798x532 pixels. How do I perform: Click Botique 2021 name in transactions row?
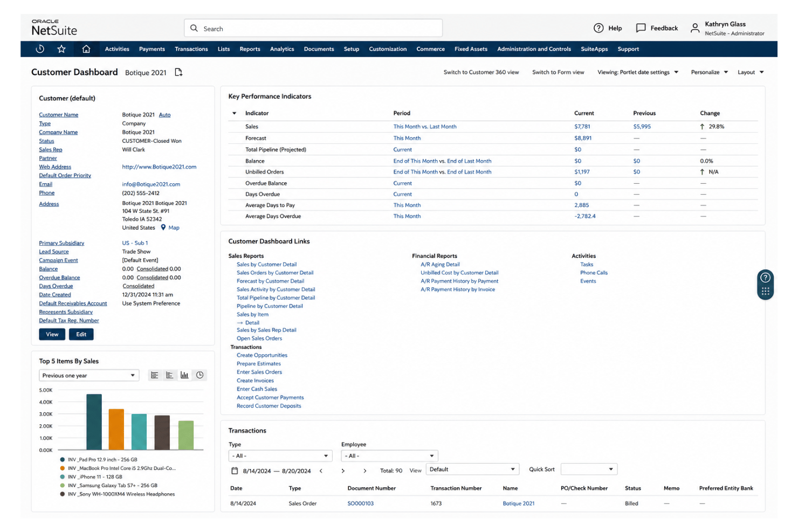click(519, 503)
